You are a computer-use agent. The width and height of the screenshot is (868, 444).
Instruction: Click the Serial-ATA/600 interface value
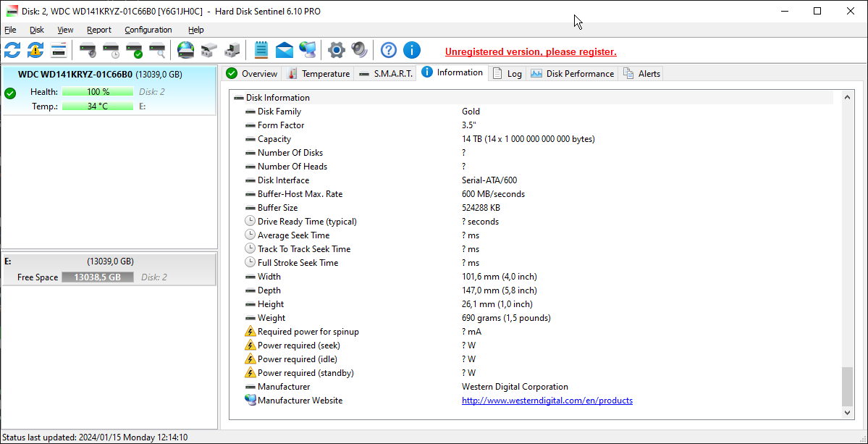pyautogui.click(x=489, y=180)
